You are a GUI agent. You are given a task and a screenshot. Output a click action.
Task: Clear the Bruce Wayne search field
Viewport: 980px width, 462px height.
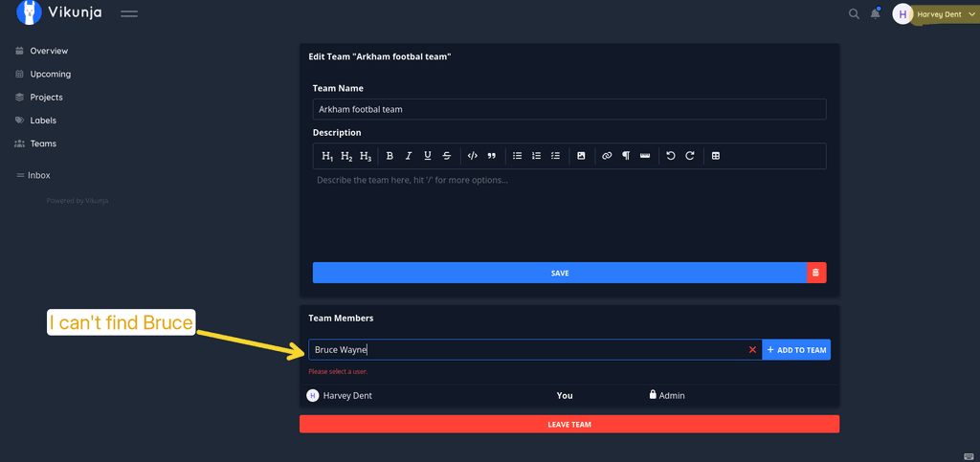tap(752, 350)
